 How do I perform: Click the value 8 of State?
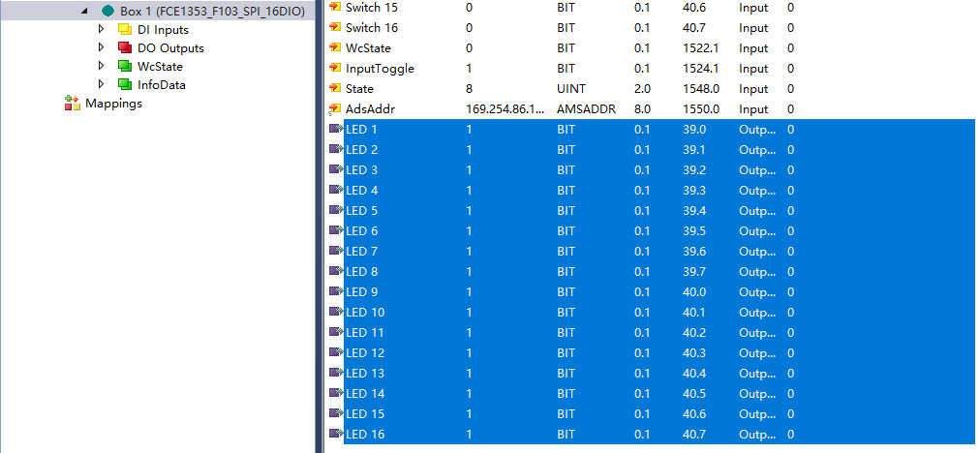tap(470, 89)
